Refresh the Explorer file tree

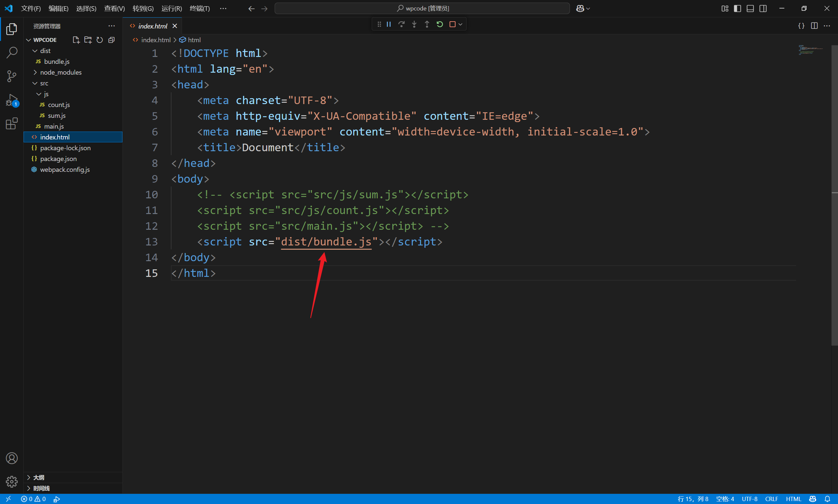[99, 40]
